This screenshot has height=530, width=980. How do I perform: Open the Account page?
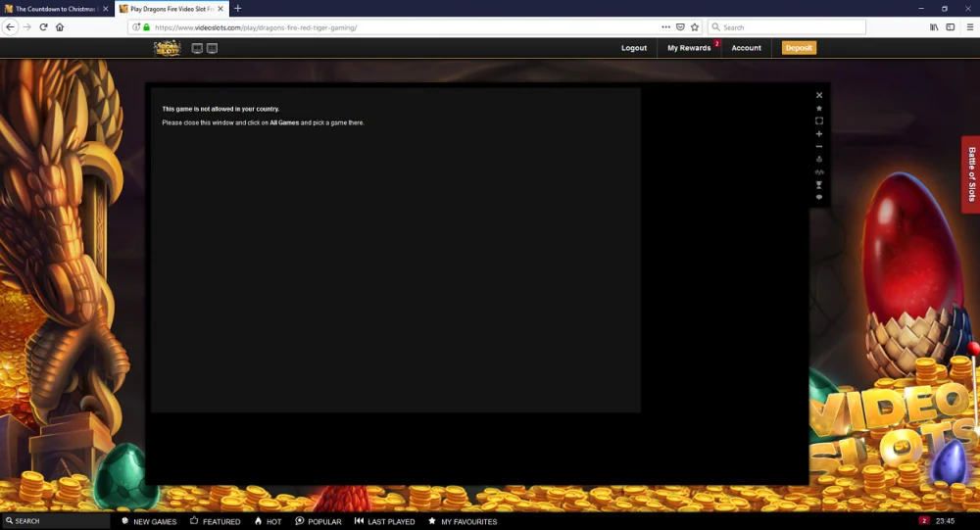[746, 48]
